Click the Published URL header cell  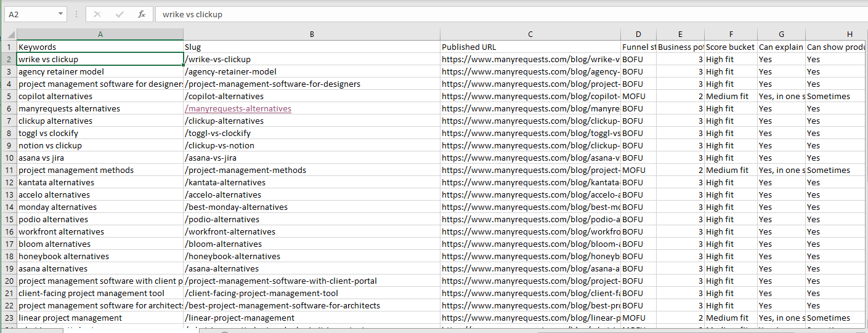pyautogui.click(x=530, y=47)
